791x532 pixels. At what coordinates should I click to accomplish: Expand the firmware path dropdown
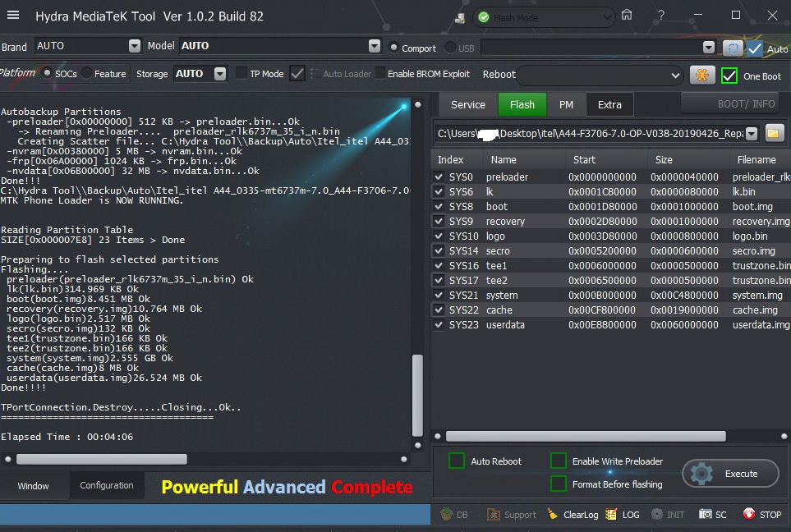click(x=752, y=133)
